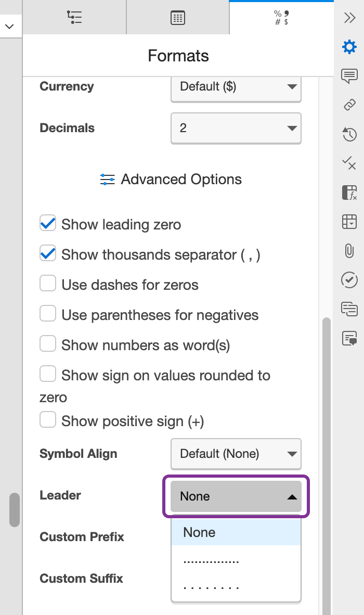Select the copy/duplicate sidebar icon

click(x=349, y=309)
